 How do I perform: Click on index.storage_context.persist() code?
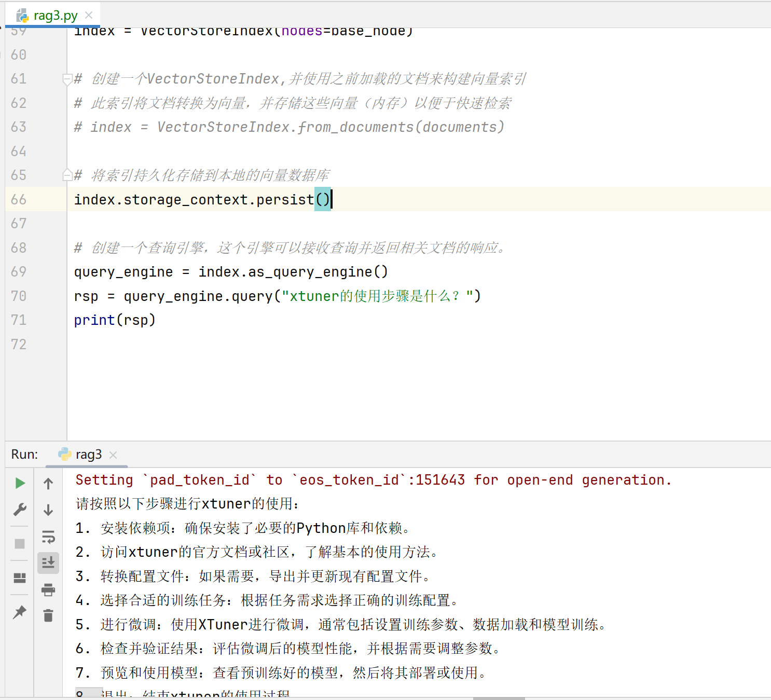coord(202,199)
